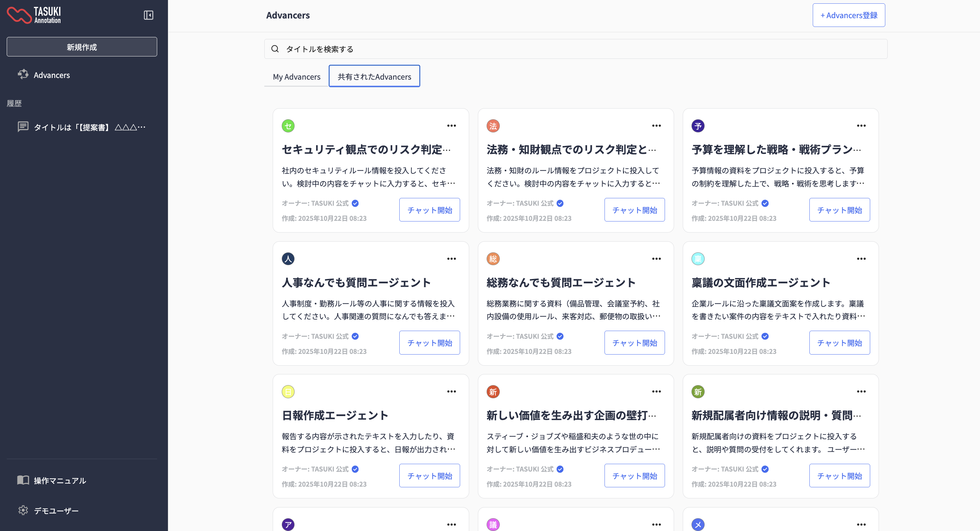The height and width of the screenshot is (531, 980).
Task: Open more options for the 法務・知財 card
Action: [656, 126]
